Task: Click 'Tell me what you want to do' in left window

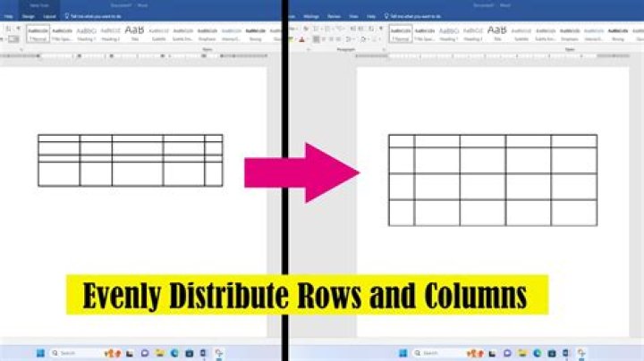Action: click(x=93, y=16)
